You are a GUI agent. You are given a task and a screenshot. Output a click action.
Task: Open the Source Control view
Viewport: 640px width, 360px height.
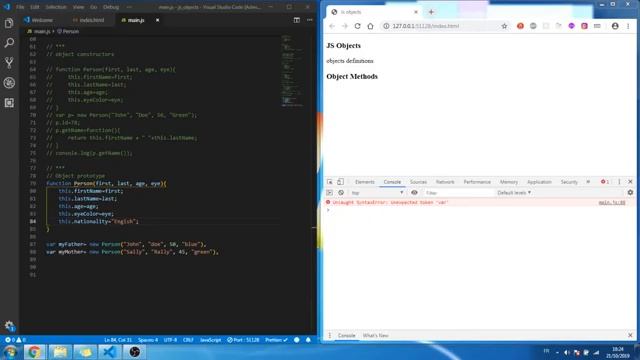click(9, 62)
